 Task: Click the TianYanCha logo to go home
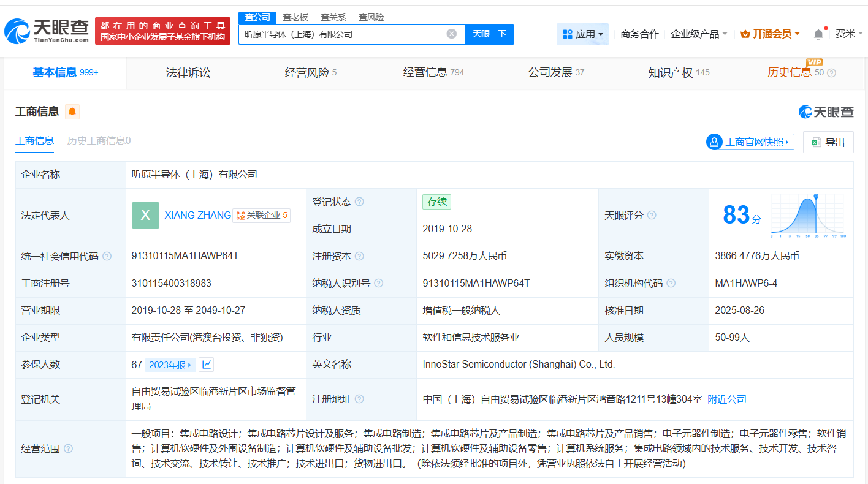click(x=46, y=31)
